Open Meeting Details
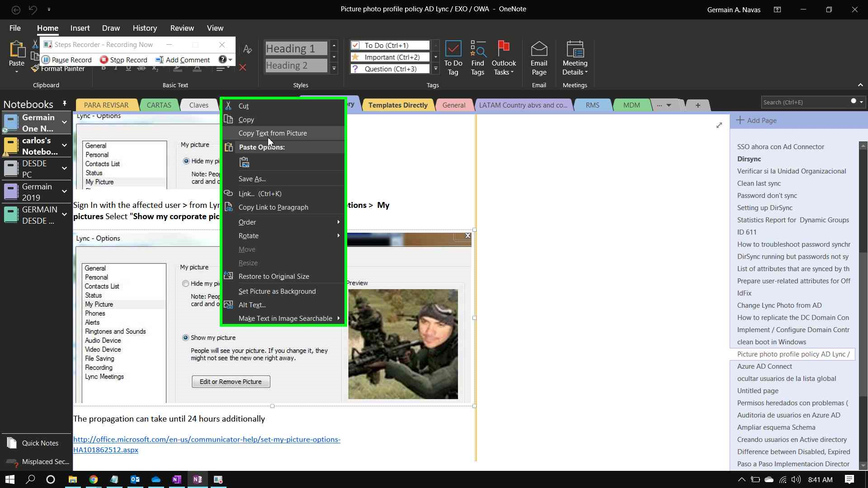The height and width of the screenshot is (488, 868). pyautogui.click(x=575, y=58)
